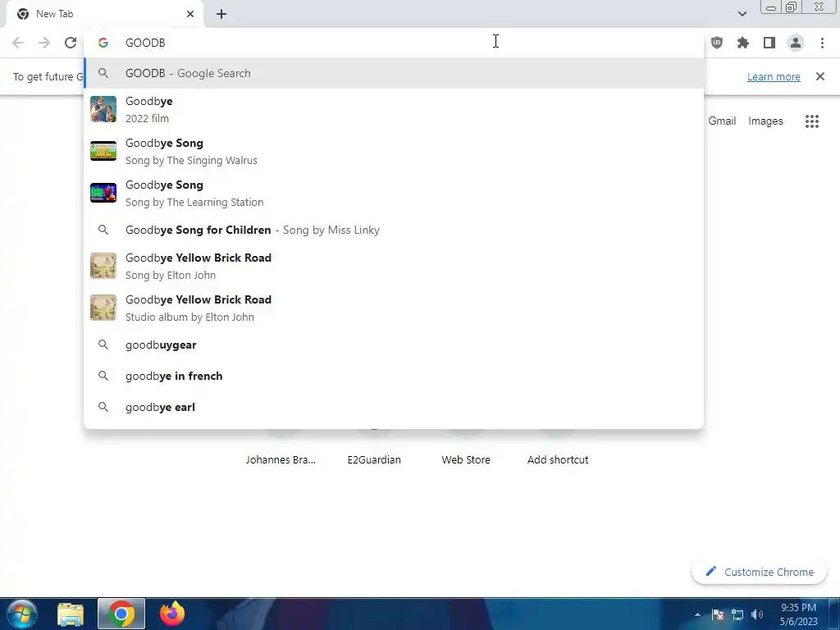Image resolution: width=840 pixels, height=630 pixels.
Task: Go forward with the forward arrow
Action: (44, 43)
